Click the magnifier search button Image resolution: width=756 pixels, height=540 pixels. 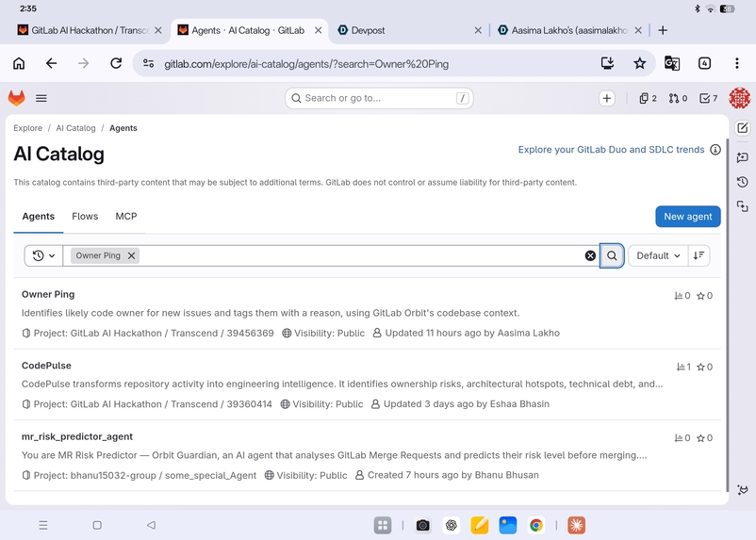(612, 255)
